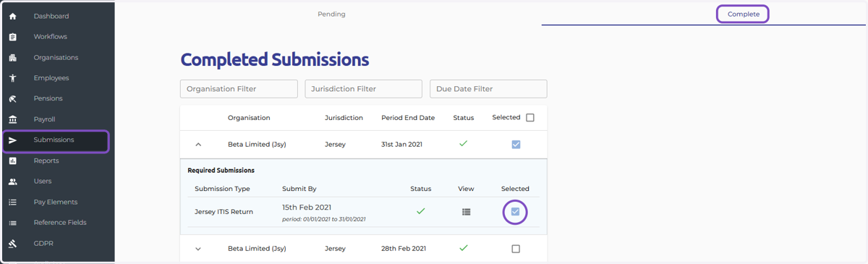
Task: Click the Submit By column header
Action: (x=299, y=189)
